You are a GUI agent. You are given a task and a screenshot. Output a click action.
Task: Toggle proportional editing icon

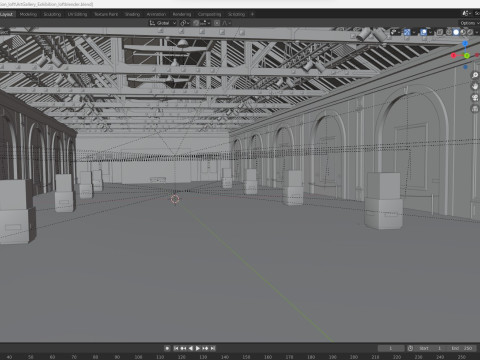217,23
